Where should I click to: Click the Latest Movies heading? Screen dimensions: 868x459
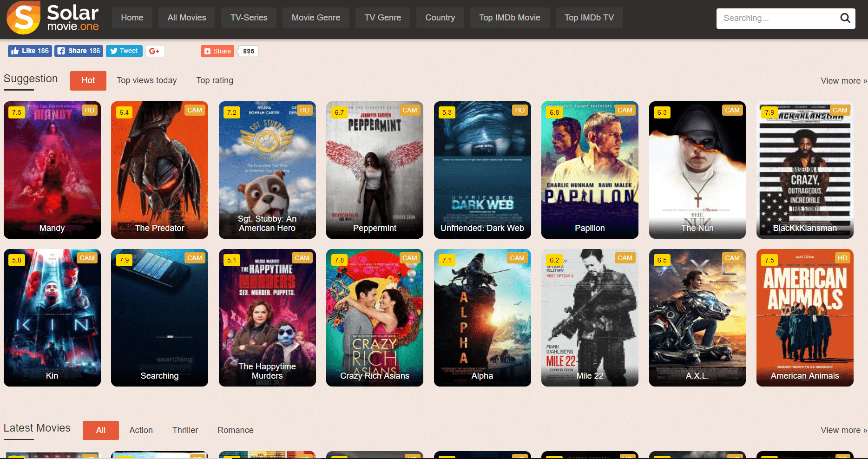pos(37,428)
